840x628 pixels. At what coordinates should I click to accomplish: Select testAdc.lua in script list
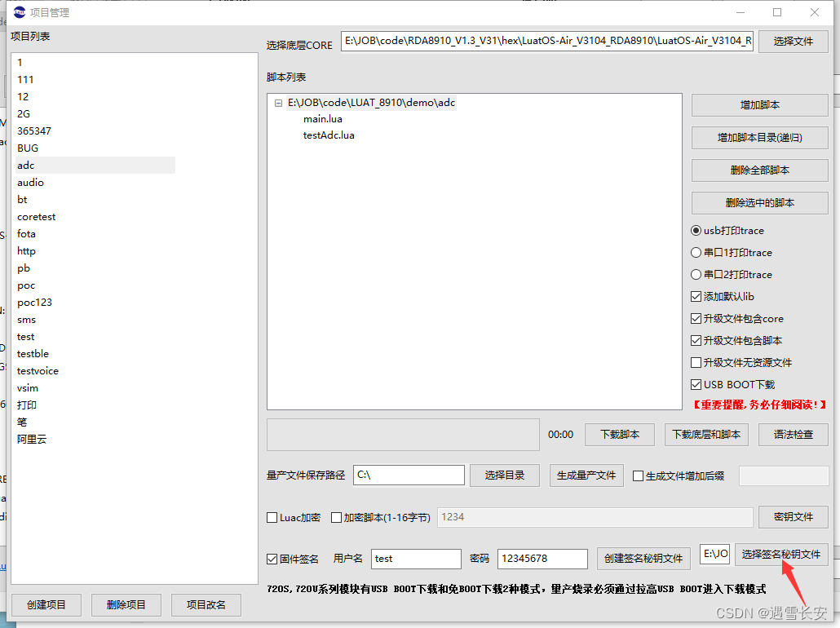[x=329, y=135]
